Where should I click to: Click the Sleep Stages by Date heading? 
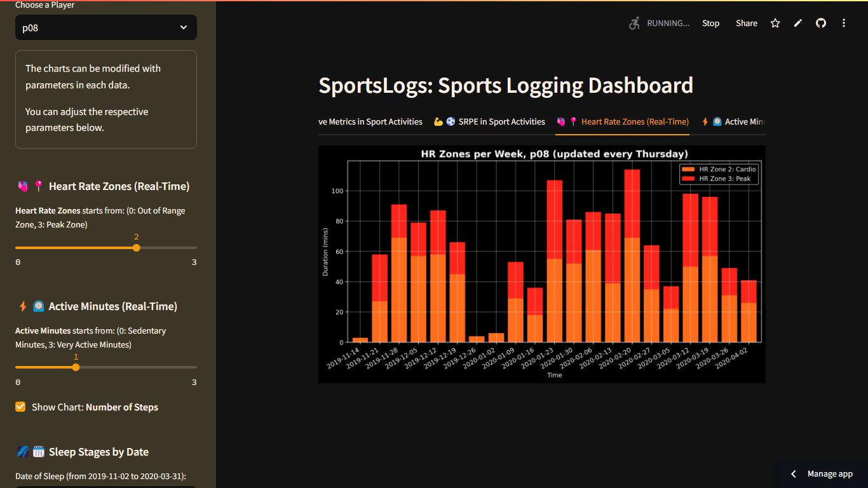pos(82,452)
